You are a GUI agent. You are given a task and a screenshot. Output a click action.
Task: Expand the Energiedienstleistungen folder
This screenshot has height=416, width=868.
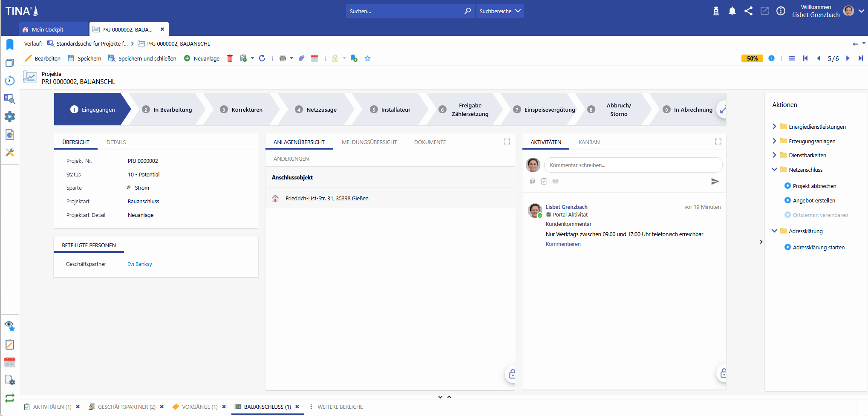(774, 127)
